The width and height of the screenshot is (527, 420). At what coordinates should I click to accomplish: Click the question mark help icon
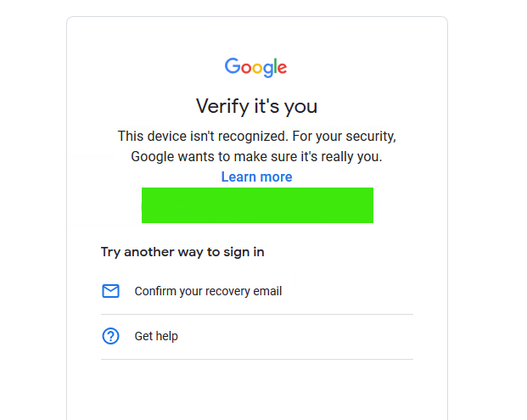pyautogui.click(x=110, y=336)
